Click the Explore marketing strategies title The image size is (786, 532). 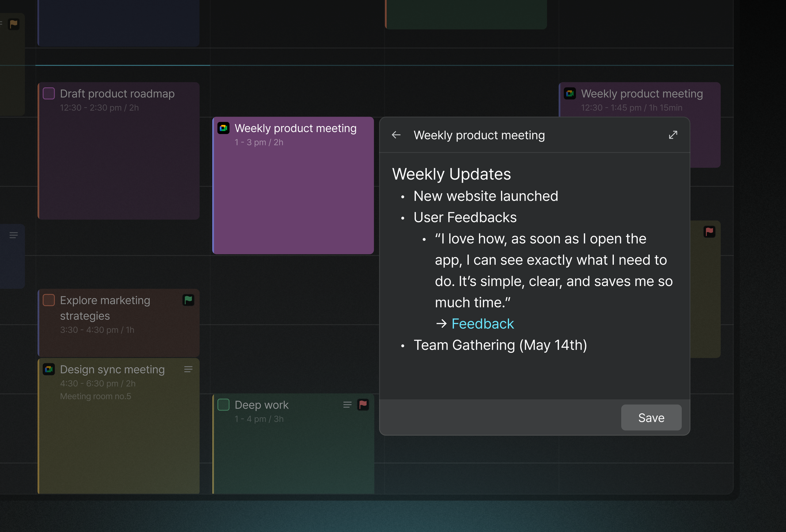pyautogui.click(x=105, y=308)
